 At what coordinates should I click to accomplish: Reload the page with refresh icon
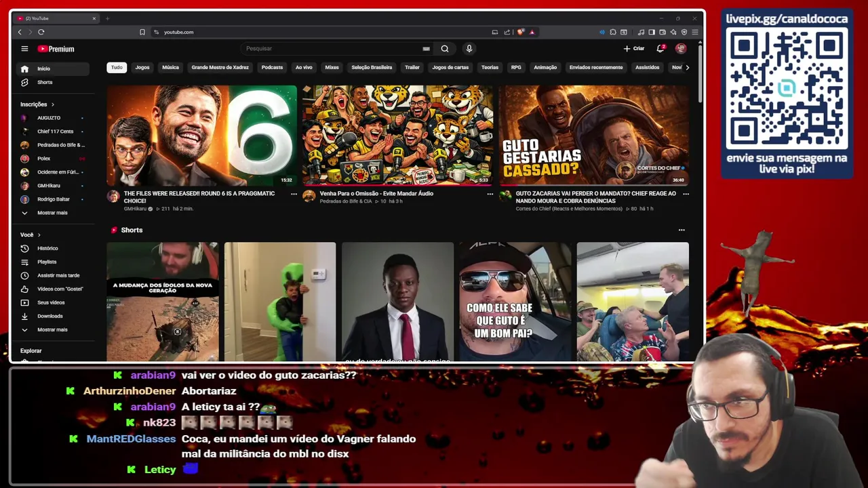pos(41,32)
